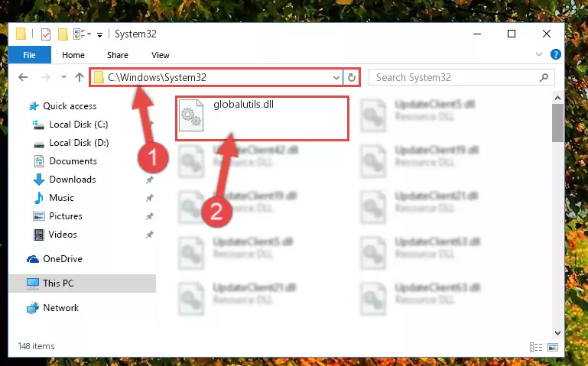Open Music in the sidebar
The height and width of the screenshot is (366, 588).
point(61,198)
